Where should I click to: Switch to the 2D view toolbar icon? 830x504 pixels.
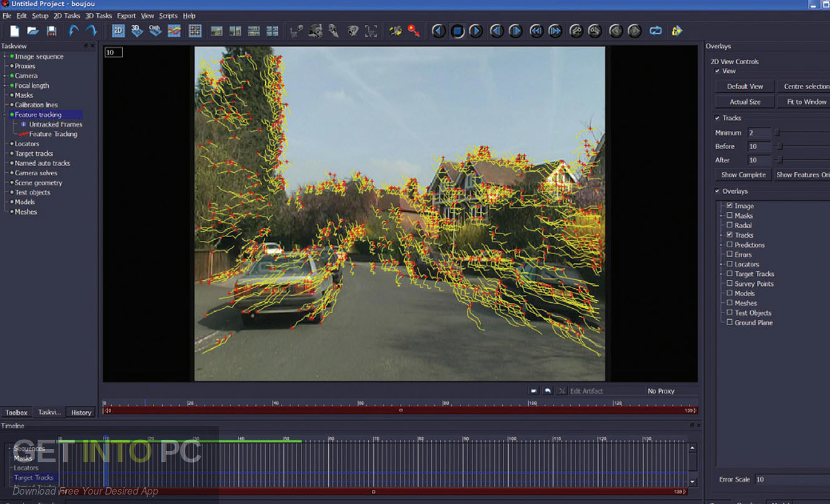pos(118,31)
